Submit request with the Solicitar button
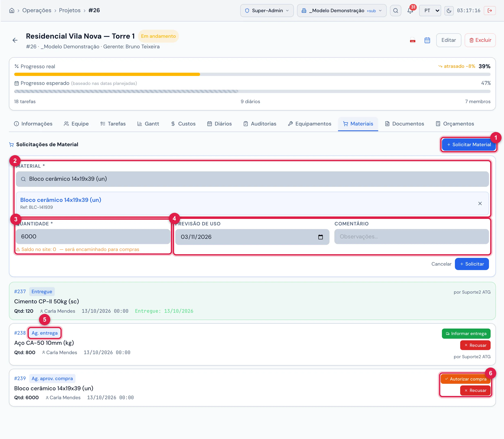 [x=472, y=264]
